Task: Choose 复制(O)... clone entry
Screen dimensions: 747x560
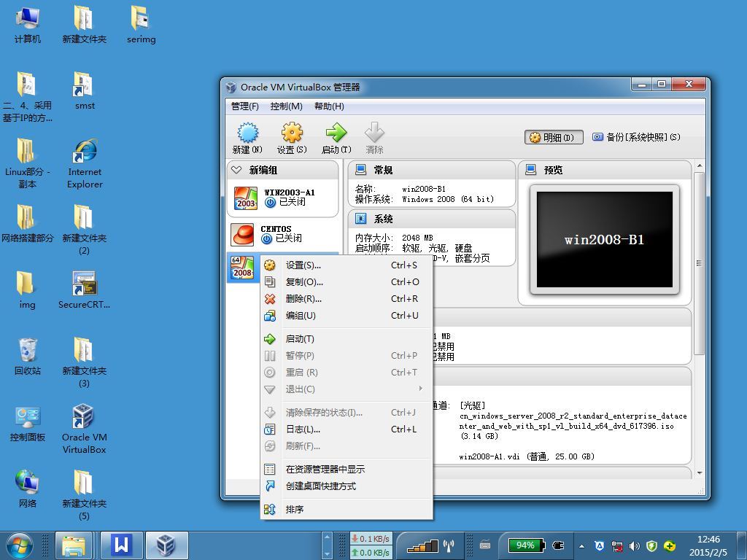Action: [347, 282]
